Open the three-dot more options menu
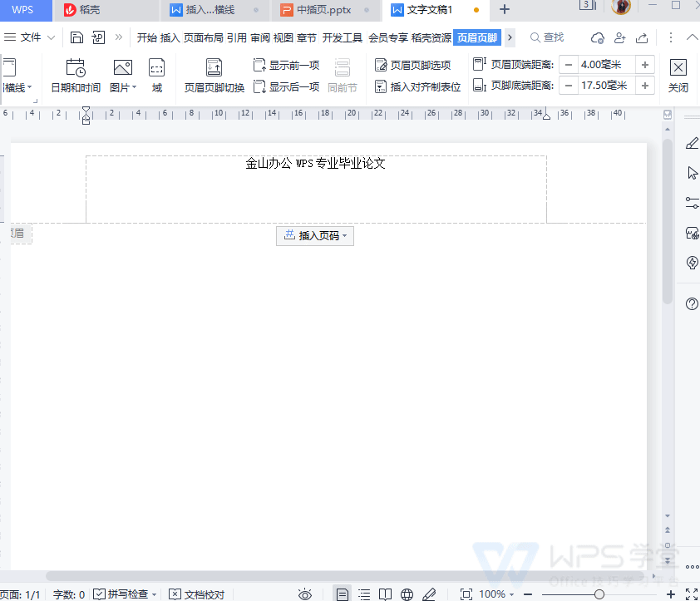Image resolution: width=700 pixels, height=601 pixels. [x=671, y=37]
